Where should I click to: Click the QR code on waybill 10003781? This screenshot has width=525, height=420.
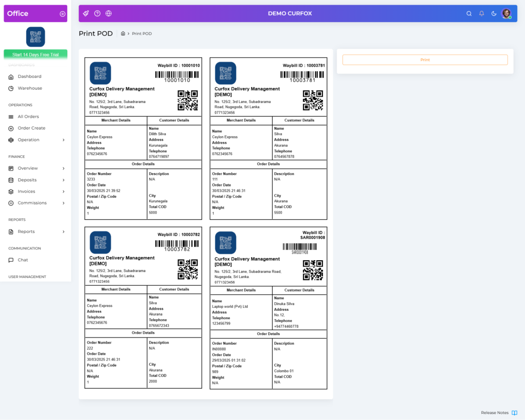pyautogui.click(x=313, y=100)
